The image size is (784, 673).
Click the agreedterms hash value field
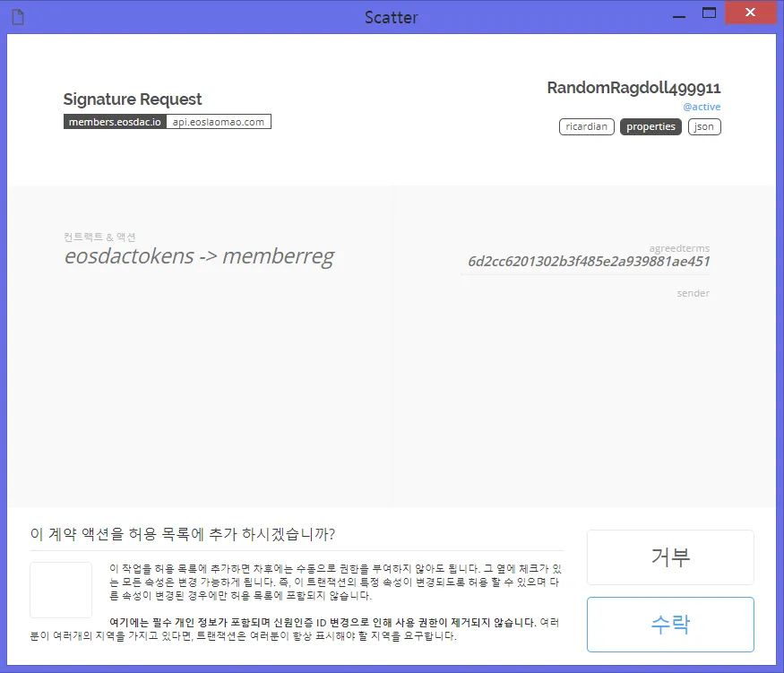(x=589, y=261)
